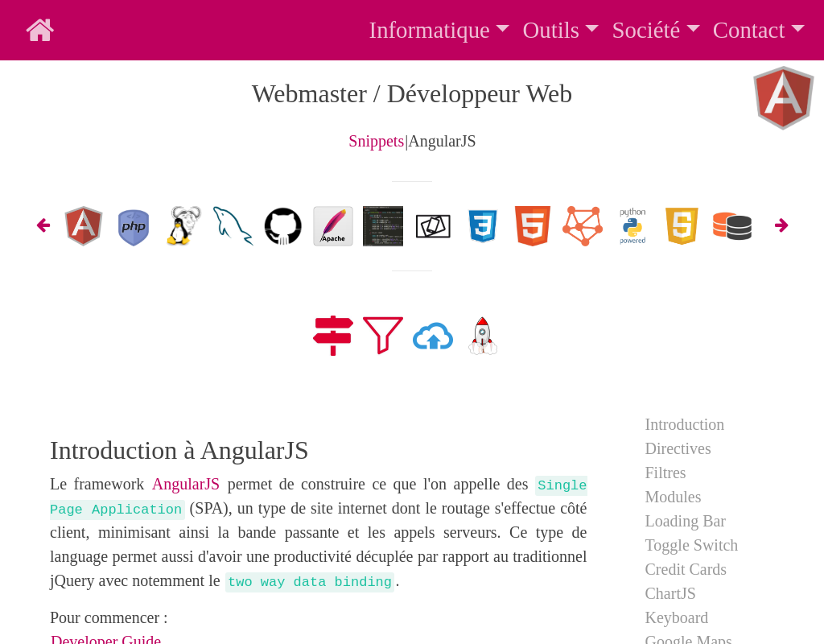Viewport: 824px width, 644px height.
Task: Click the blue cloud upload icon
Action: [x=433, y=336]
